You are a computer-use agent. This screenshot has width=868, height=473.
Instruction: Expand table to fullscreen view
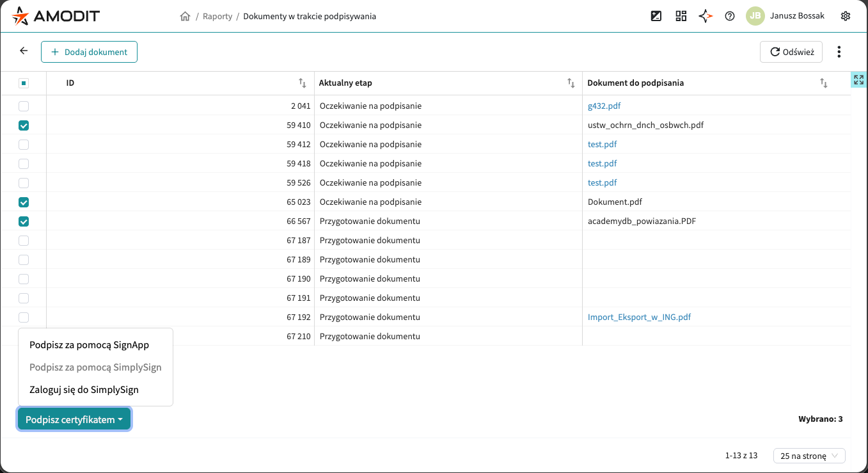click(x=858, y=80)
